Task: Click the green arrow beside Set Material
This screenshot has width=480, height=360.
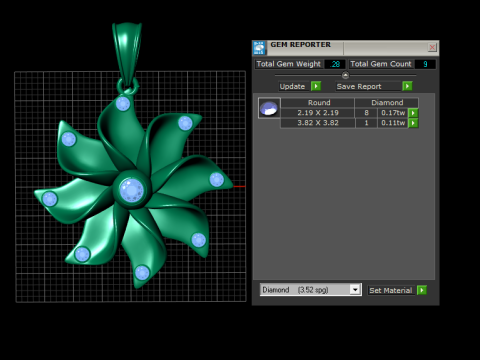Action: [x=422, y=290]
